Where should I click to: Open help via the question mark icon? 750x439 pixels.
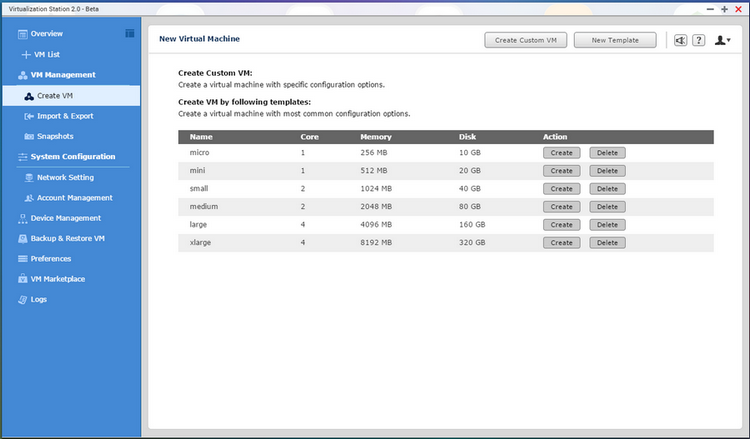click(x=698, y=40)
